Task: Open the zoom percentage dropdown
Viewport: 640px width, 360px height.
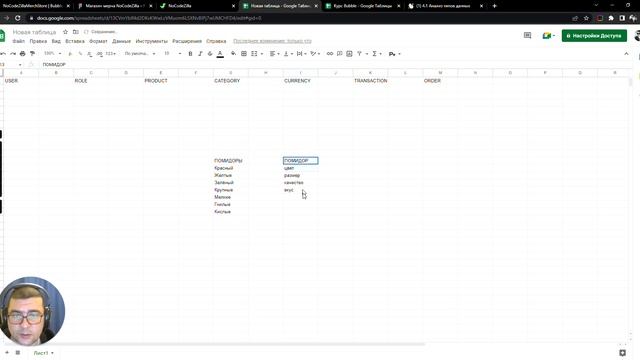Action: [53, 53]
